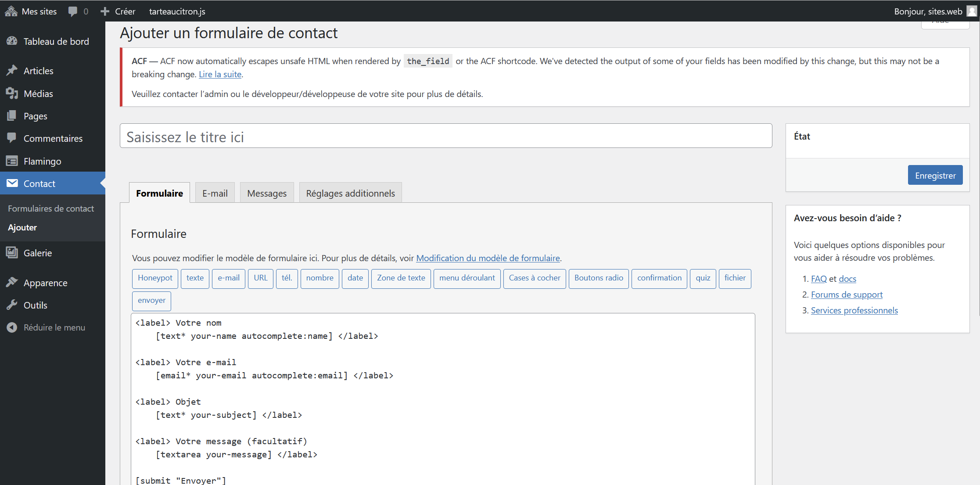Click the form title input field
The image size is (980, 485).
click(x=445, y=136)
